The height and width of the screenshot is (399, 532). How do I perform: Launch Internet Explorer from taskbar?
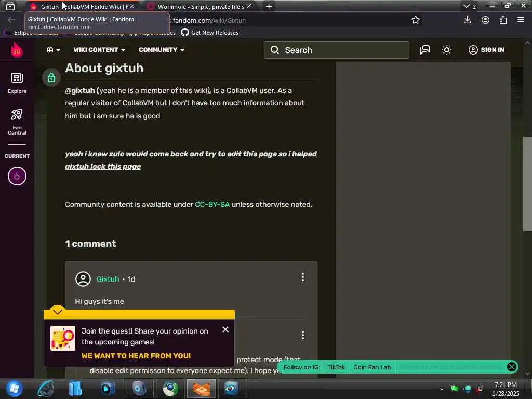46,389
